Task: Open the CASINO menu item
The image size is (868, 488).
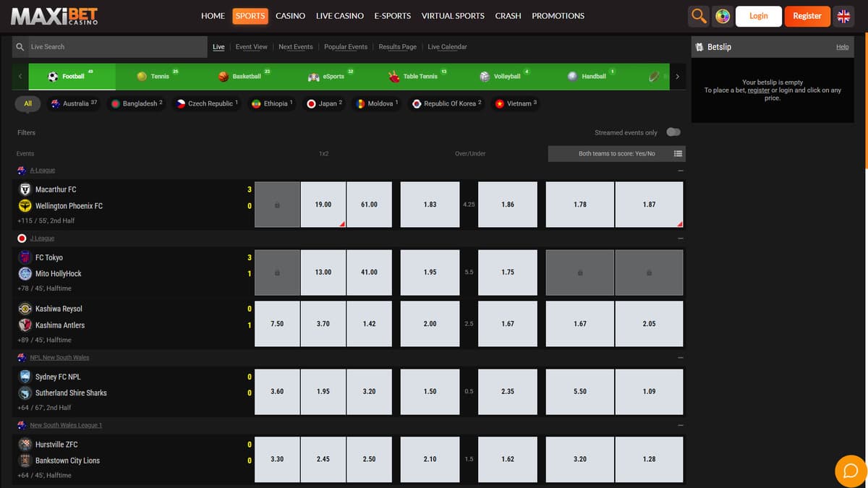Action: pos(290,16)
